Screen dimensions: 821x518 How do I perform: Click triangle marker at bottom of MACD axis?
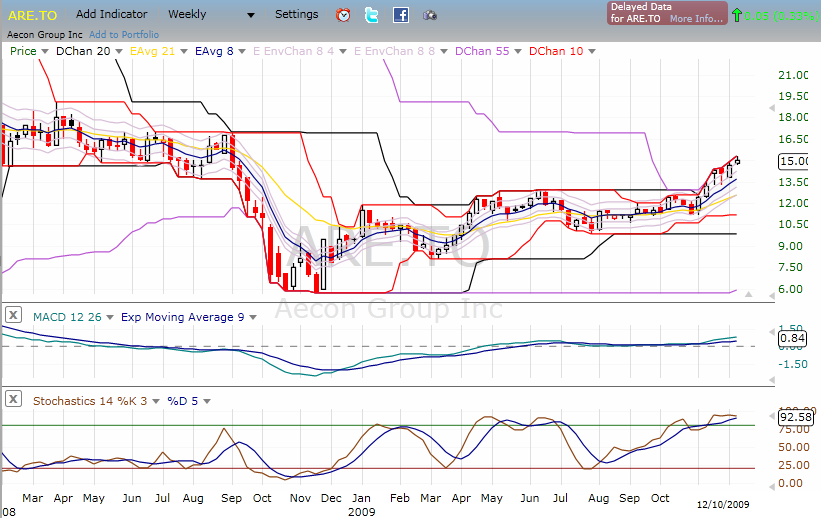coord(771,380)
